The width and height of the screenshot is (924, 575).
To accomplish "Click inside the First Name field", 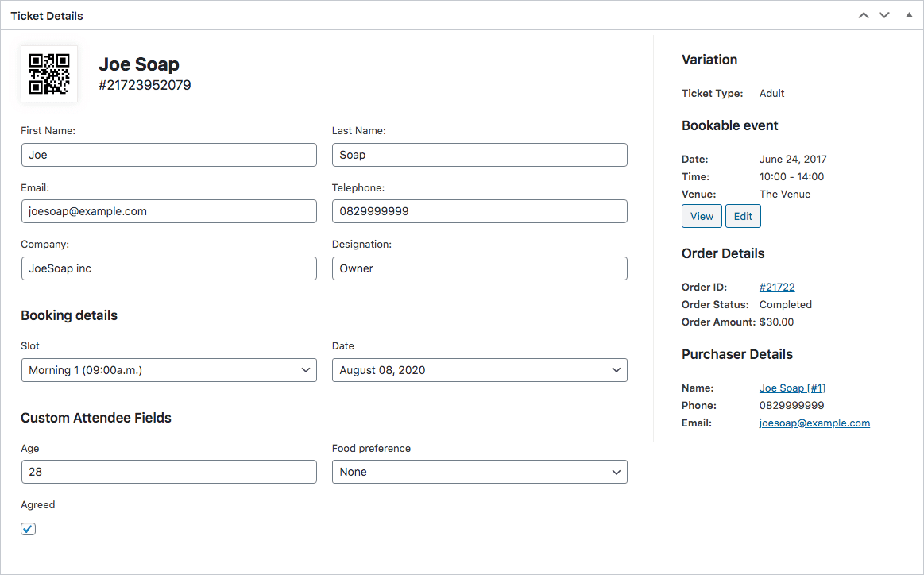I will [x=168, y=155].
